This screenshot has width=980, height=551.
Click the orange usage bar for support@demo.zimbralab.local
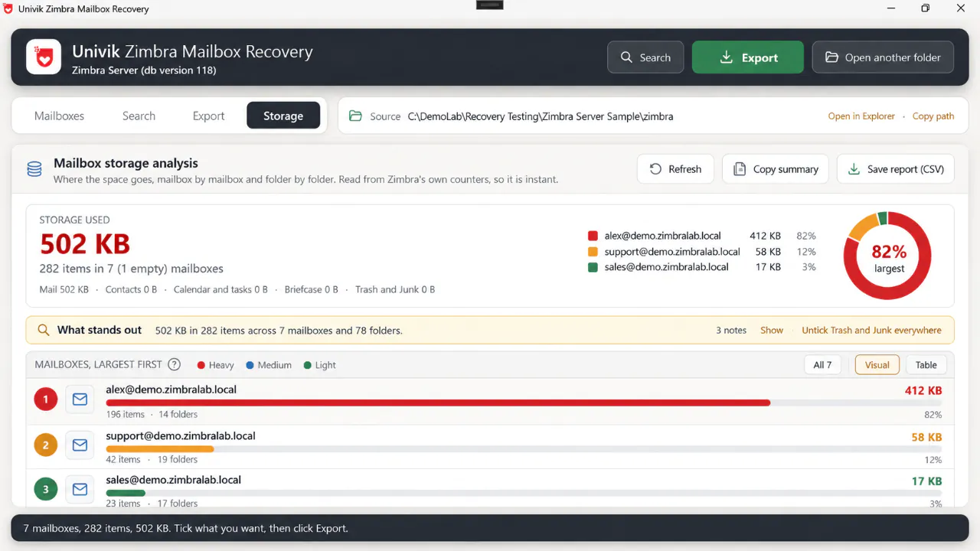(x=160, y=448)
